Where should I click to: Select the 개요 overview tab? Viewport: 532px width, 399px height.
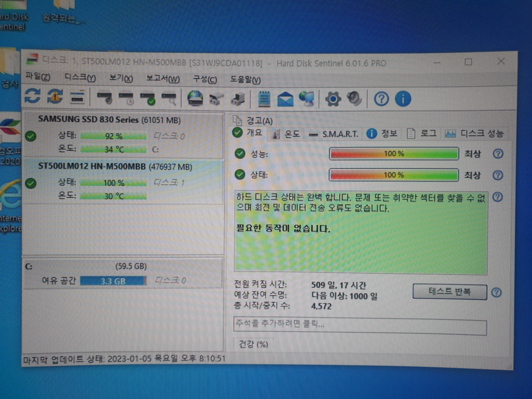pos(248,132)
